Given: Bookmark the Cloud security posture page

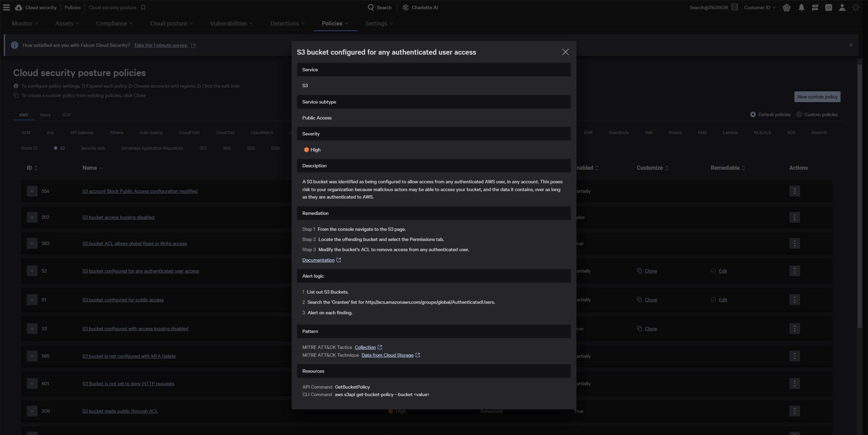Looking at the screenshot, I should [x=143, y=7].
